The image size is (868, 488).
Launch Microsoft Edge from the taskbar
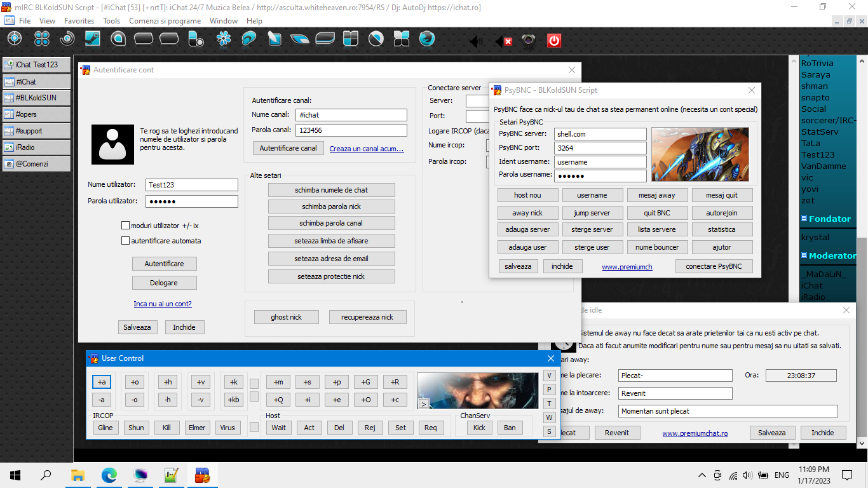[109, 475]
